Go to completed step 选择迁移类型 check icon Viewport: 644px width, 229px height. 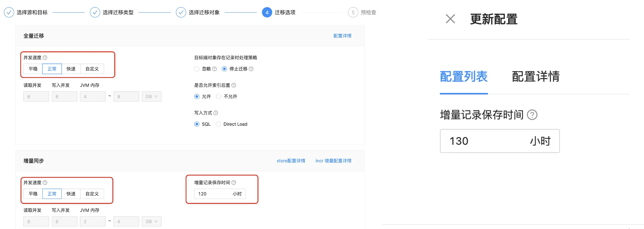(x=95, y=12)
